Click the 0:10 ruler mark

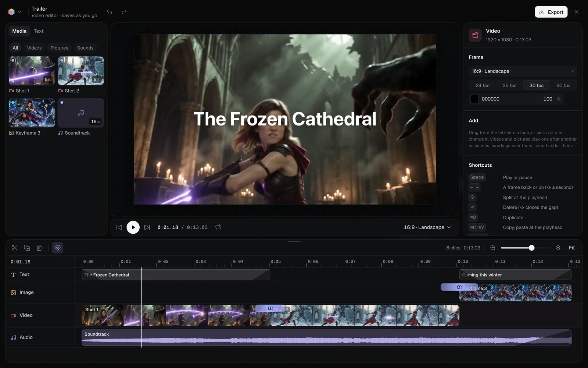click(462, 262)
